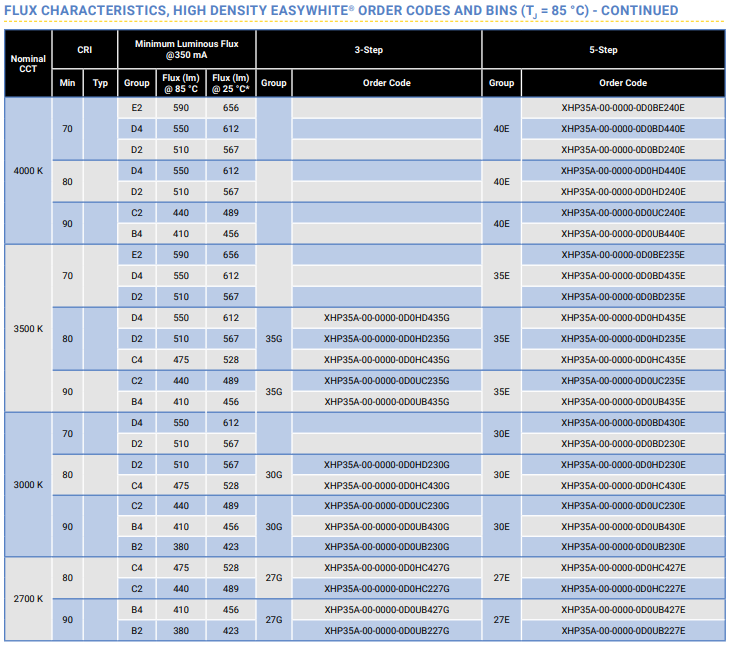Click 3-step order code XHP35A-00-0000-0D0UB230G

[387, 547]
